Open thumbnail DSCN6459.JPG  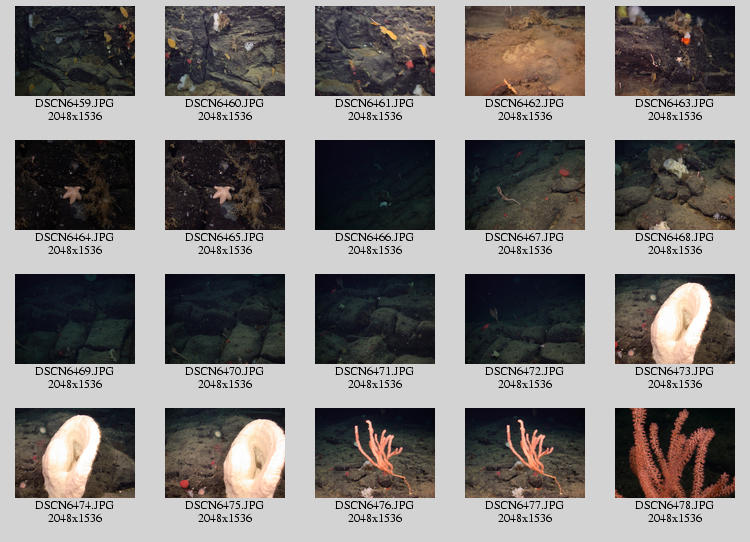point(75,51)
